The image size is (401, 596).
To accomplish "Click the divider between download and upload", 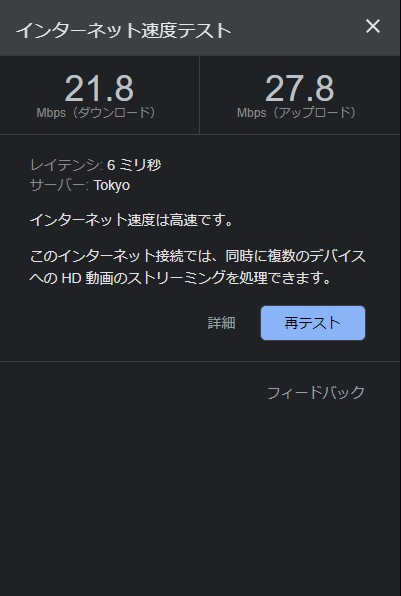I will [x=199, y=95].
